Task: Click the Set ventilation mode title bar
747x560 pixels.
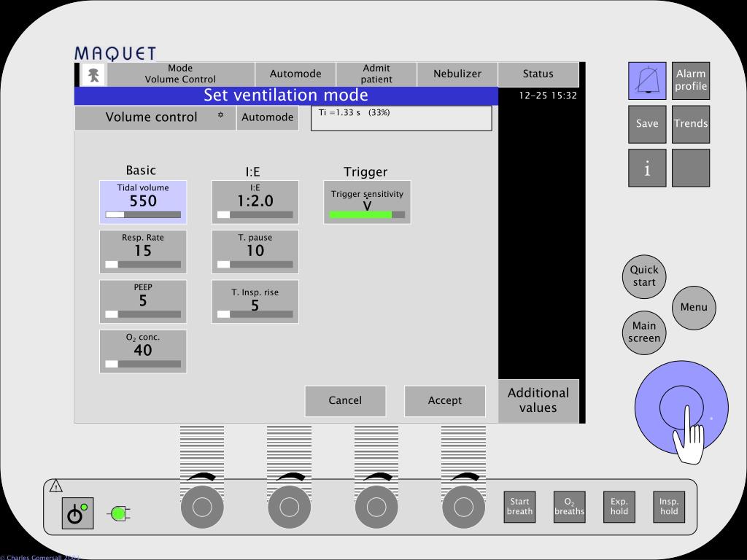Action: (286, 96)
